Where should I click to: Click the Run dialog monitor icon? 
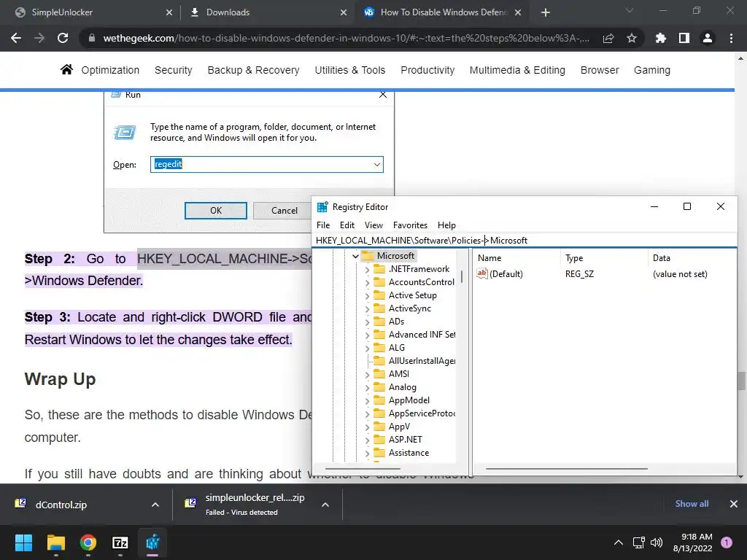point(125,132)
